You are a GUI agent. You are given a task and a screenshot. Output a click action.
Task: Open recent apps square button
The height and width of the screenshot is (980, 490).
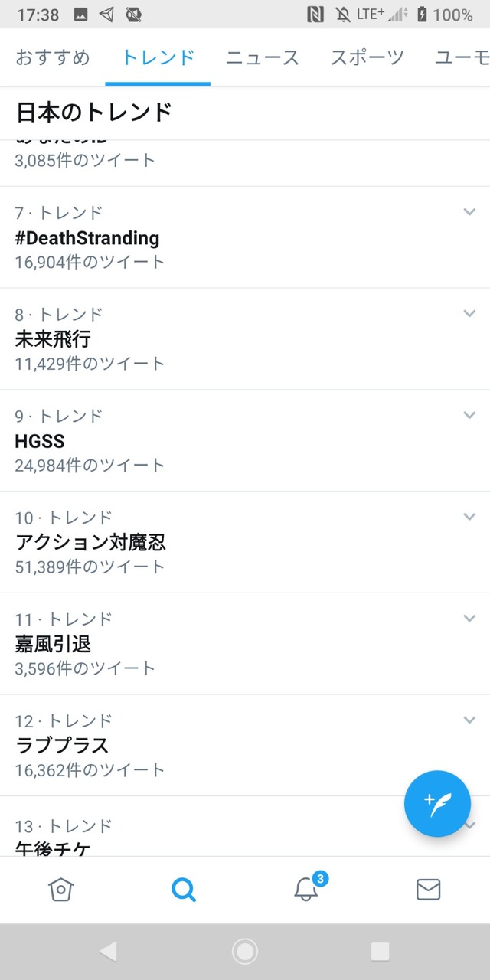tap(380, 951)
